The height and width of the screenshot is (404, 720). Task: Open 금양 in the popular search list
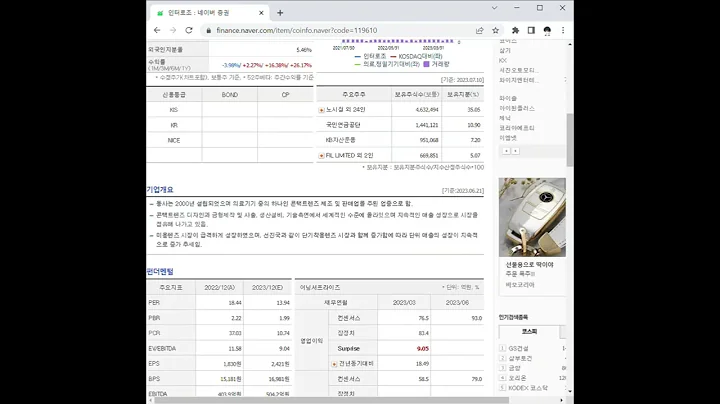pos(514,368)
